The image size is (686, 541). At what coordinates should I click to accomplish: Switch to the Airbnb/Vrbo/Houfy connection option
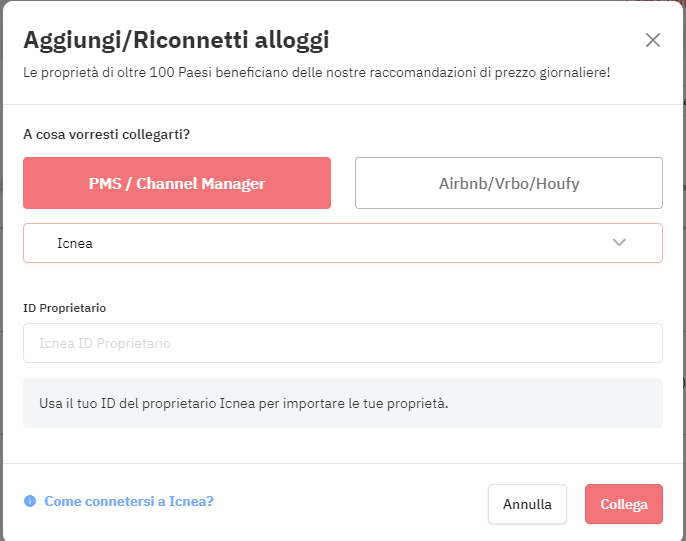(509, 183)
